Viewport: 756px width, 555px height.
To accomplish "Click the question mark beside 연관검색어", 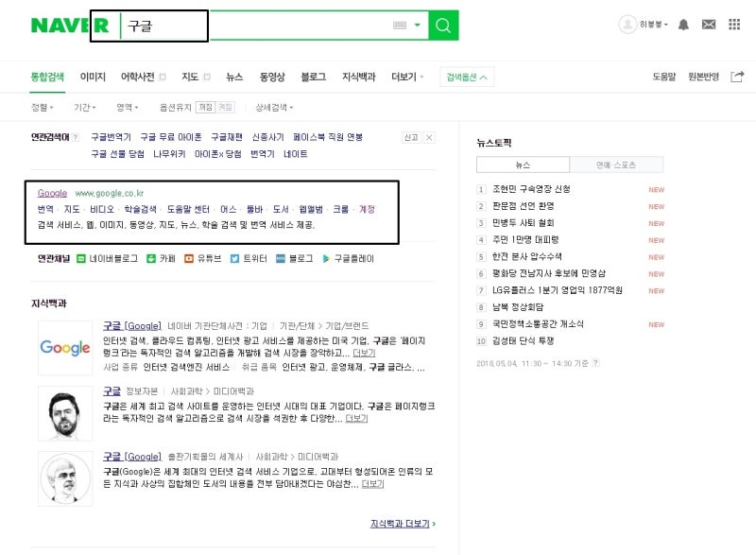I will [76, 137].
